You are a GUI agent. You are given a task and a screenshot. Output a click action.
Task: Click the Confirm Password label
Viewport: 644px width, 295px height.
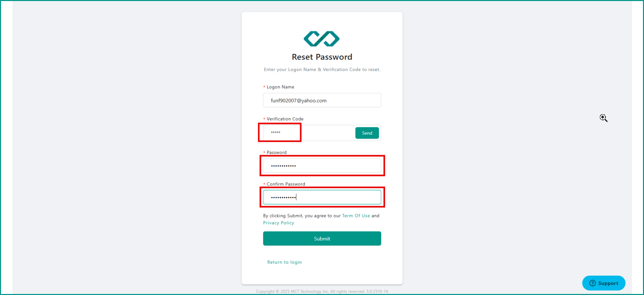(x=286, y=184)
